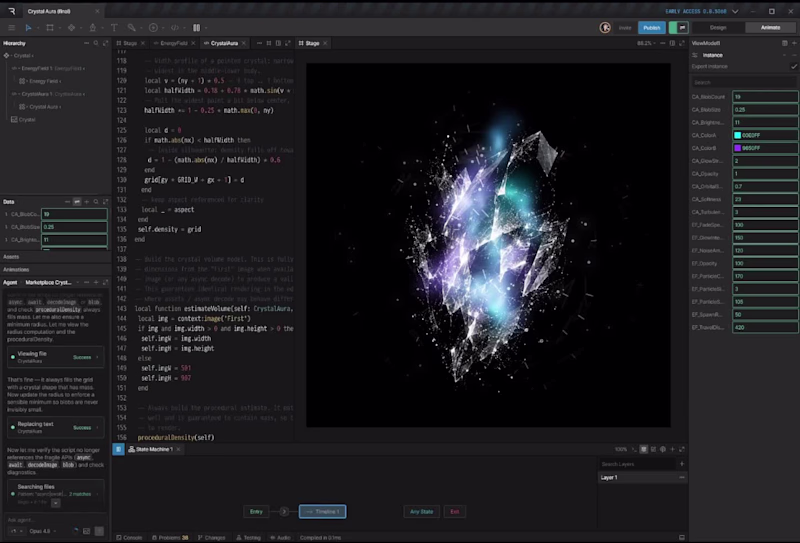Screen dimensions: 800x543
Task: Open CA_ColorB purple color swatch
Action: [737, 148]
